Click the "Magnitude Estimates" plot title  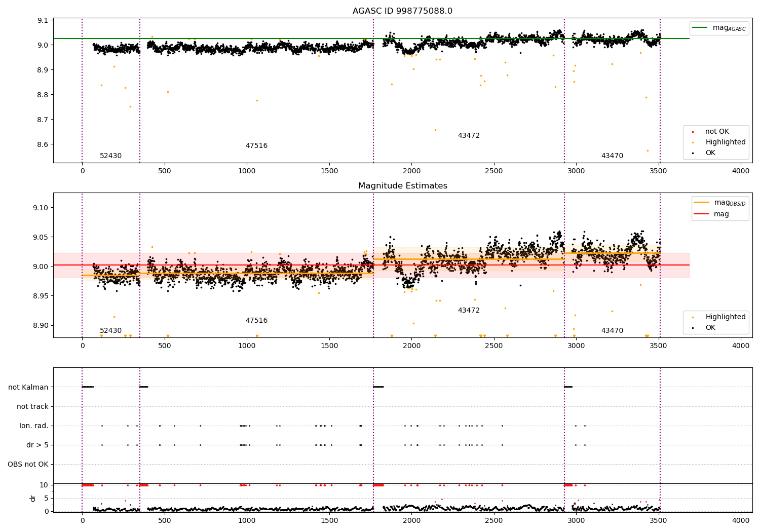[x=402, y=186]
